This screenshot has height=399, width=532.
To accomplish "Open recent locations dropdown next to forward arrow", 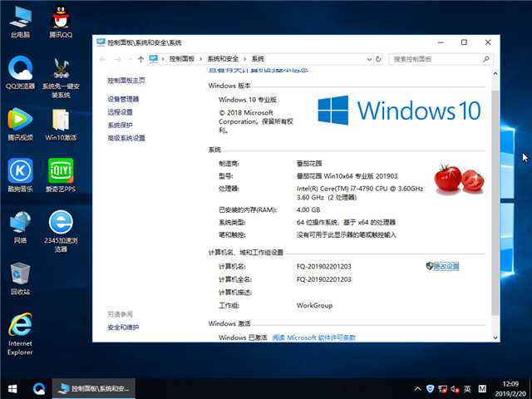I will click(131, 59).
